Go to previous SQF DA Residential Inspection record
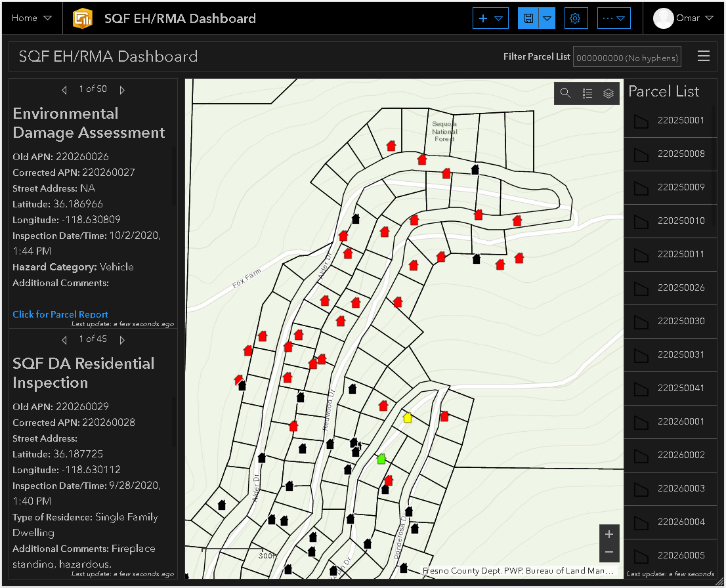Screen dimensions: 726x588 click(x=64, y=340)
